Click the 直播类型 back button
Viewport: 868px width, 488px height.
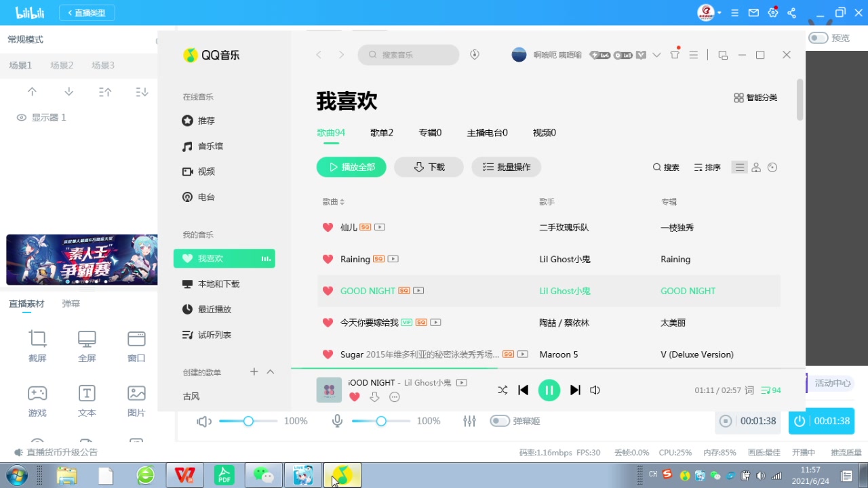(87, 13)
